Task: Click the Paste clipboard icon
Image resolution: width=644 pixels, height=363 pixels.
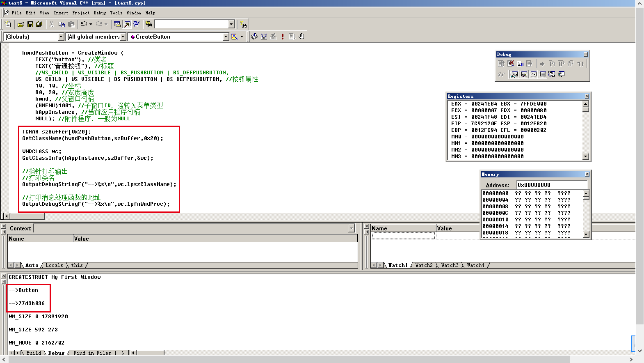Action: click(71, 24)
